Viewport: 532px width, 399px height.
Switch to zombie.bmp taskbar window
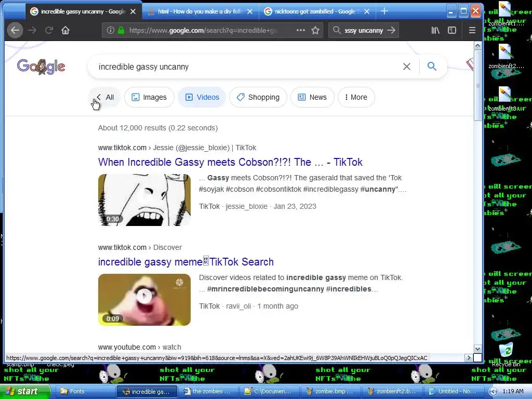pos(330,391)
